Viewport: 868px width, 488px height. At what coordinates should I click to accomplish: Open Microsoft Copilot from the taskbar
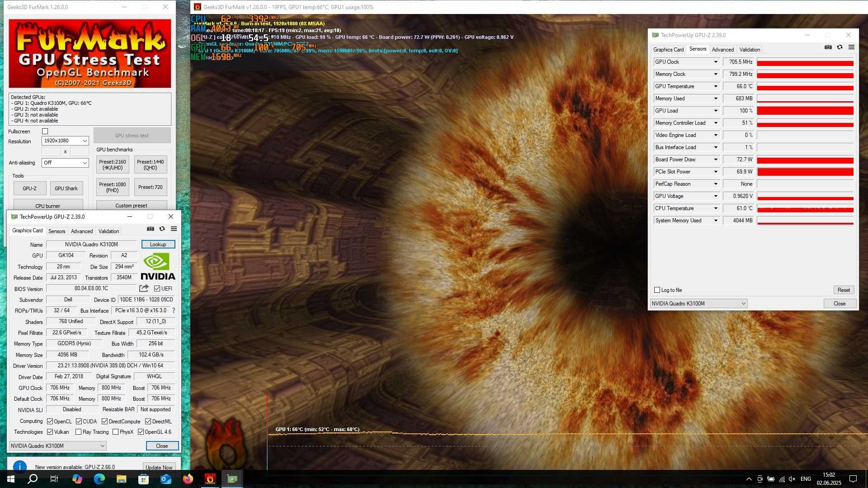pos(77,479)
